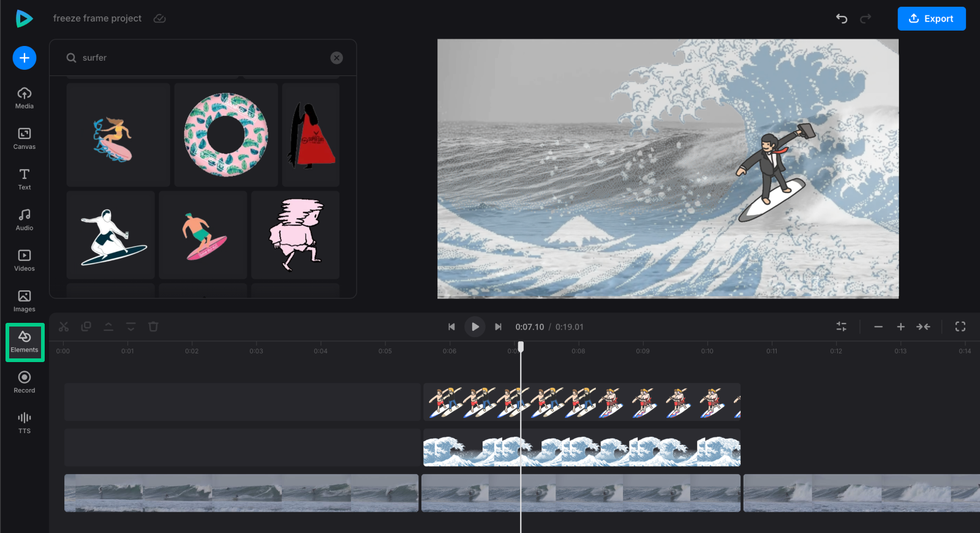Click the timeline playhead handle

tap(521, 347)
